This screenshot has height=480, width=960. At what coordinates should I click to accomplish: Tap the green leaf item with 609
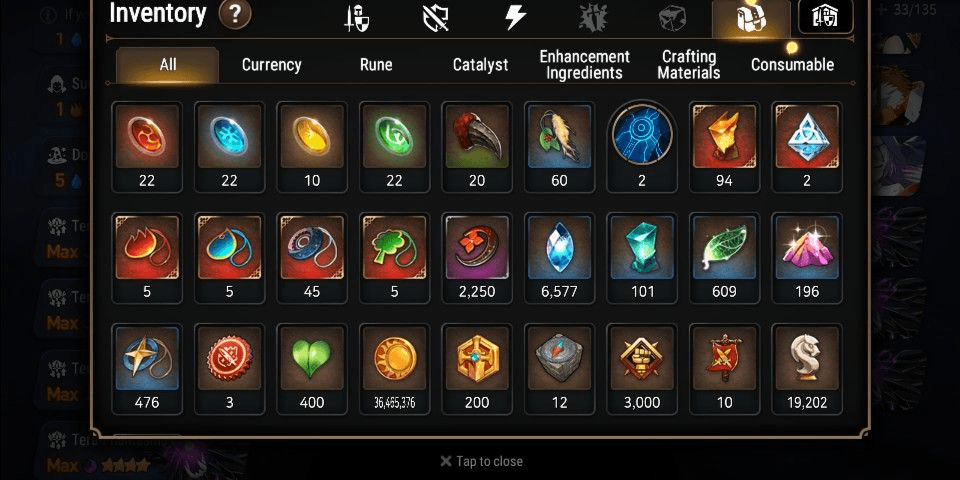click(x=724, y=258)
